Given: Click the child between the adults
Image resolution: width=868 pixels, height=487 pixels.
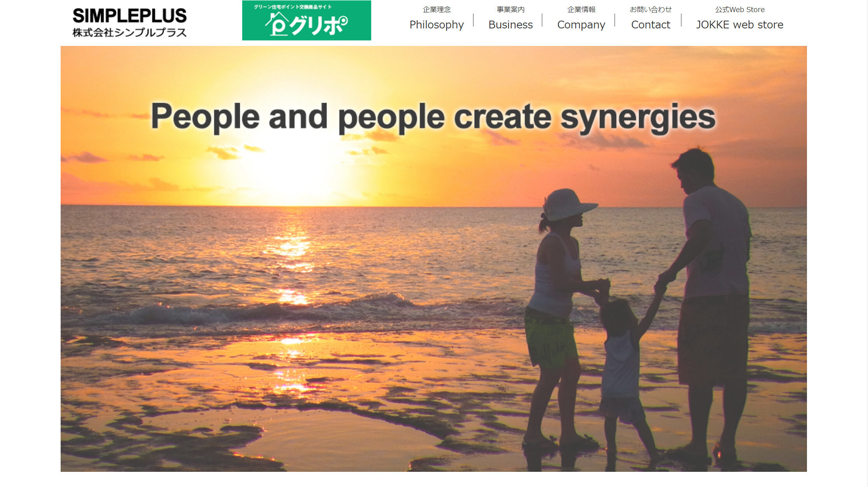Looking at the screenshot, I should tap(626, 370).
